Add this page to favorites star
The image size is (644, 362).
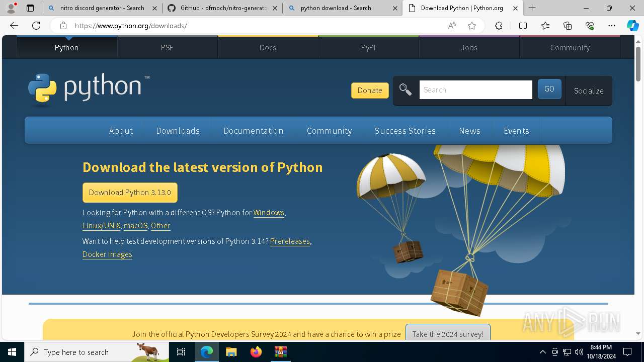click(472, 26)
